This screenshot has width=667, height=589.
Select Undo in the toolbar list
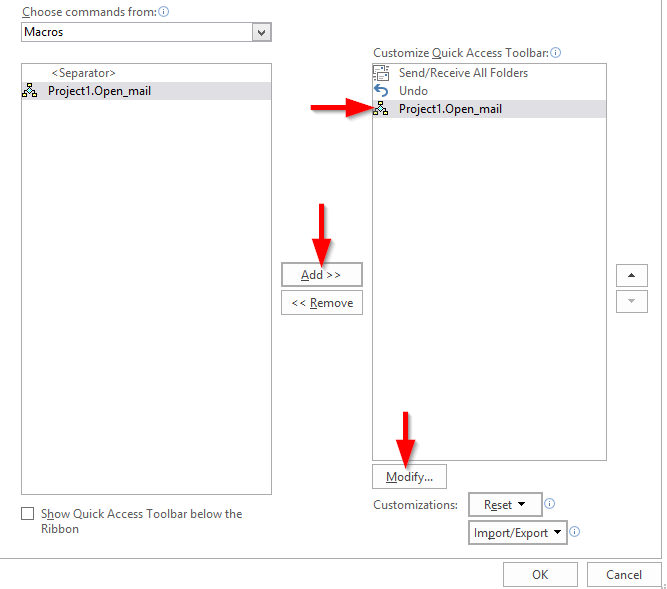pyautogui.click(x=489, y=91)
